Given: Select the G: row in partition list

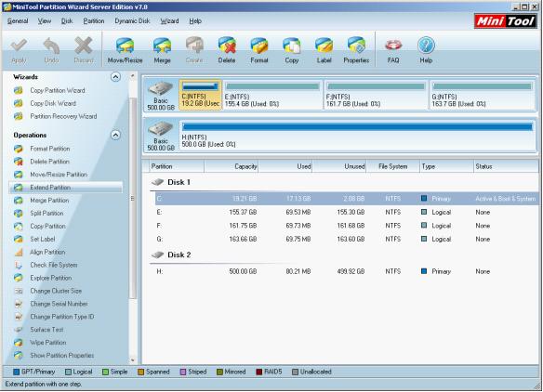Looking at the screenshot, I should pos(347,239).
